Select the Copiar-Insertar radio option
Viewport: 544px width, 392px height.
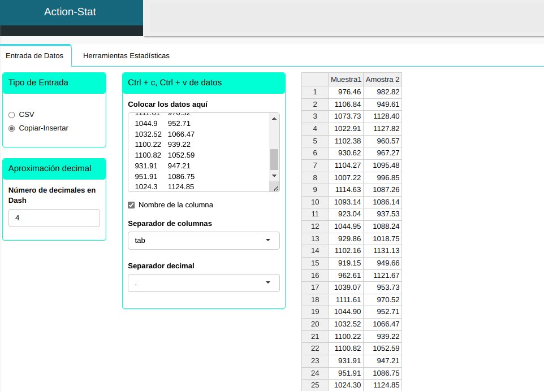[x=12, y=128]
